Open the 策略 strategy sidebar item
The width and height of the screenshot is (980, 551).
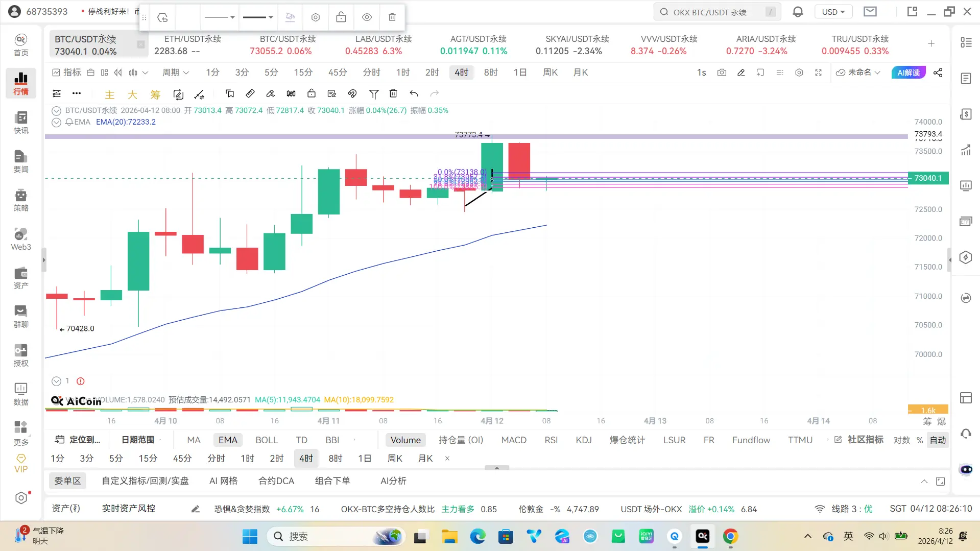tap(21, 200)
